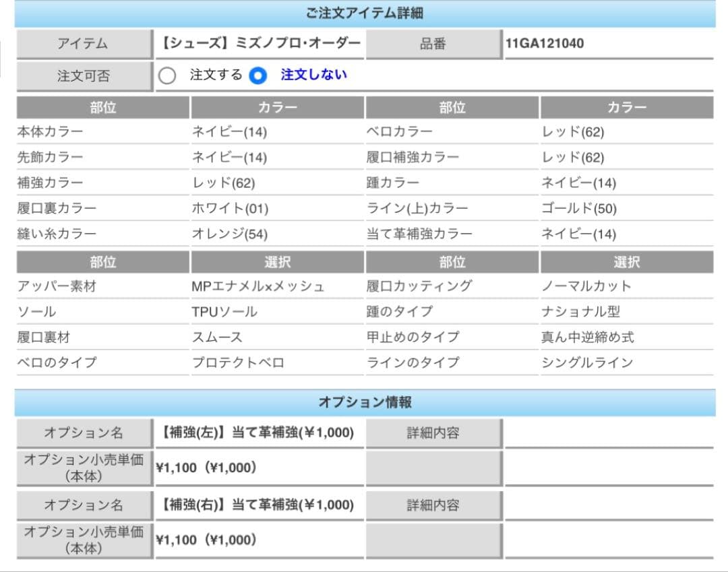
Task: Click the 注文する label text
Action: pyautogui.click(x=216, y=75)
